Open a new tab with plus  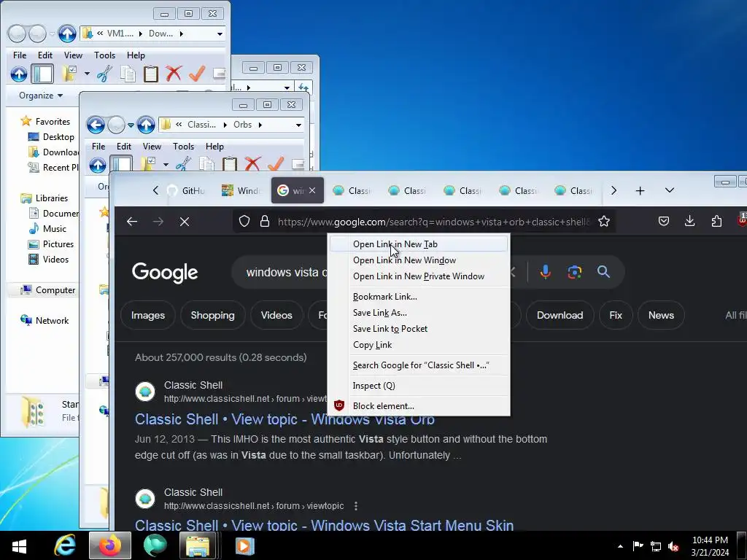640,190
